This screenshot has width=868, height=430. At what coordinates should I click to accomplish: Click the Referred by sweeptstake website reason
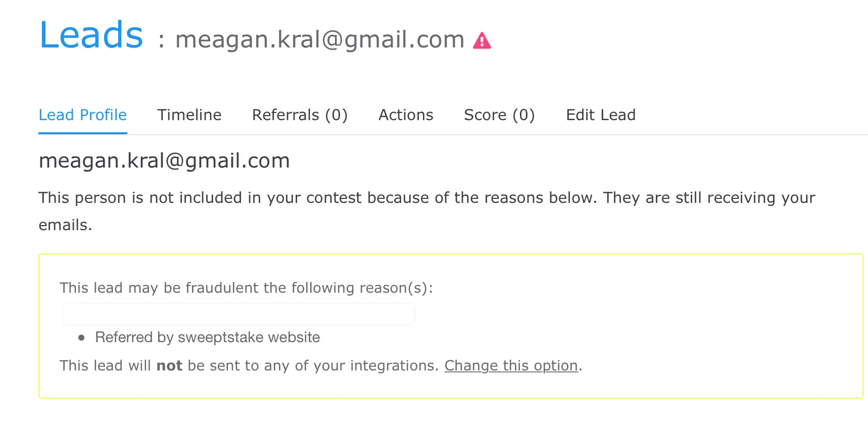[207, 337]
